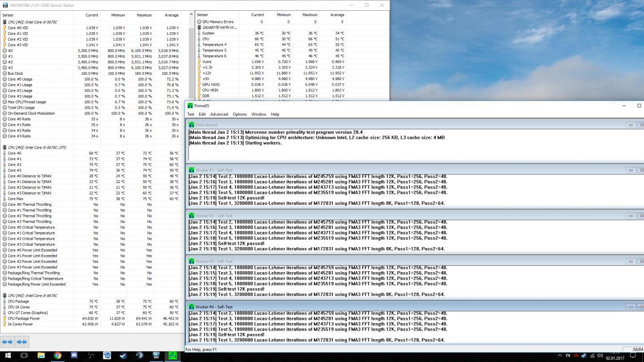644x362 pixels.
Task: Switch to Google Chrome on the taskbar
Action: coord(57,356)
